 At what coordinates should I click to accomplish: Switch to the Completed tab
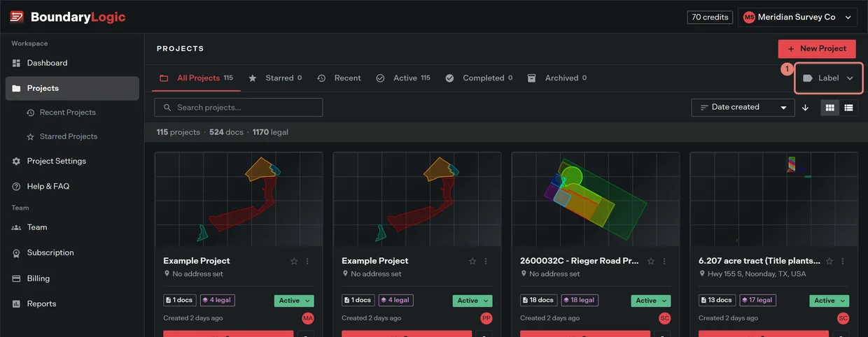click(479, 78)
